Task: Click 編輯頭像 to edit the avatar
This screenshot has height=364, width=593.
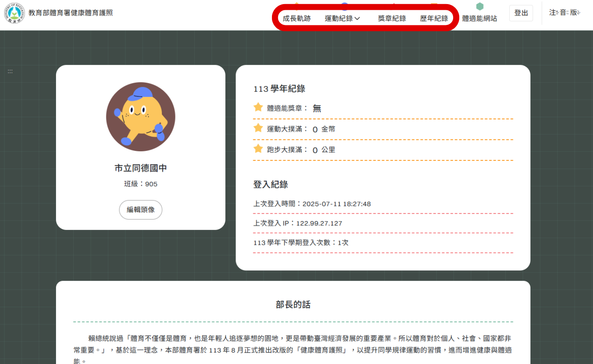Action: (x=141, y=209)
